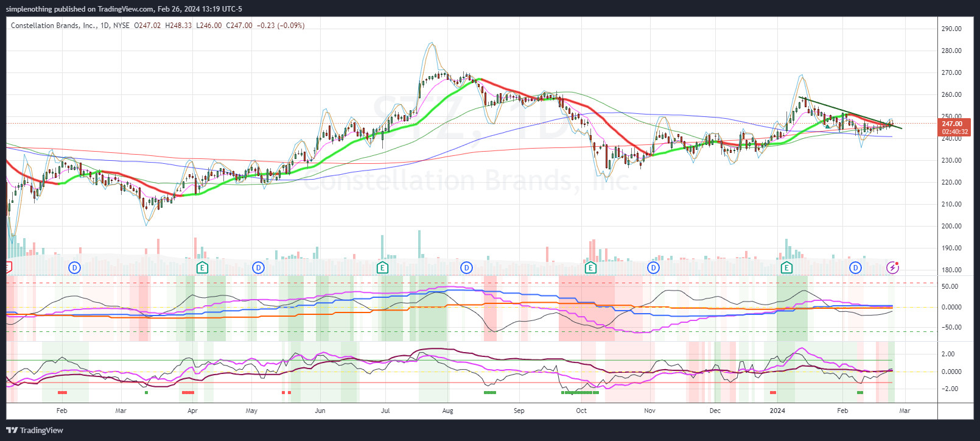Click the -50.00 indicator scale label
The width and height of the screenshot is (980, 441).
click(x=951, y=327)
